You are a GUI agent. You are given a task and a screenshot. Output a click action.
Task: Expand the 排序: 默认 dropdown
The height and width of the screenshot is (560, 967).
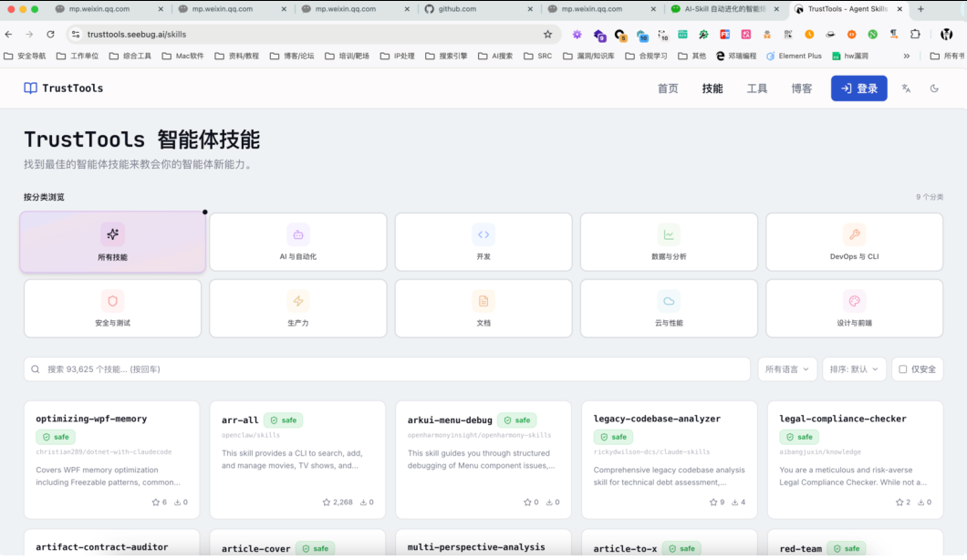854,368
